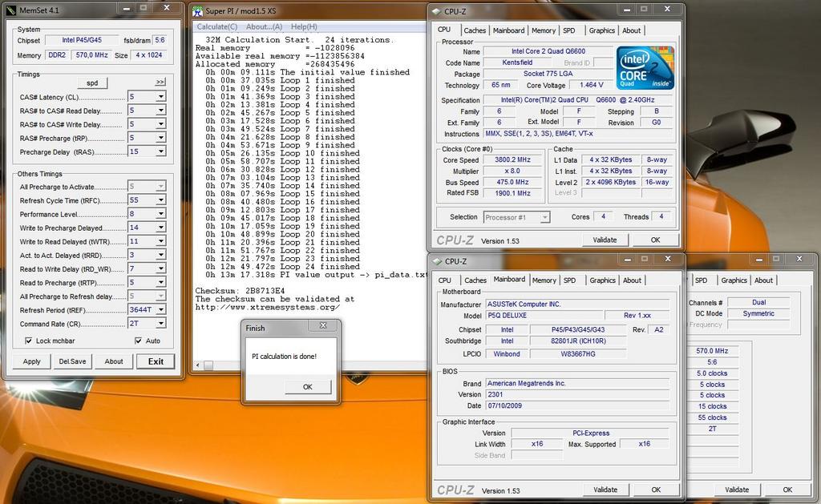Click the About button in MemSet
The width and height of the screenshot is (821, 504).
pos(114,361)
